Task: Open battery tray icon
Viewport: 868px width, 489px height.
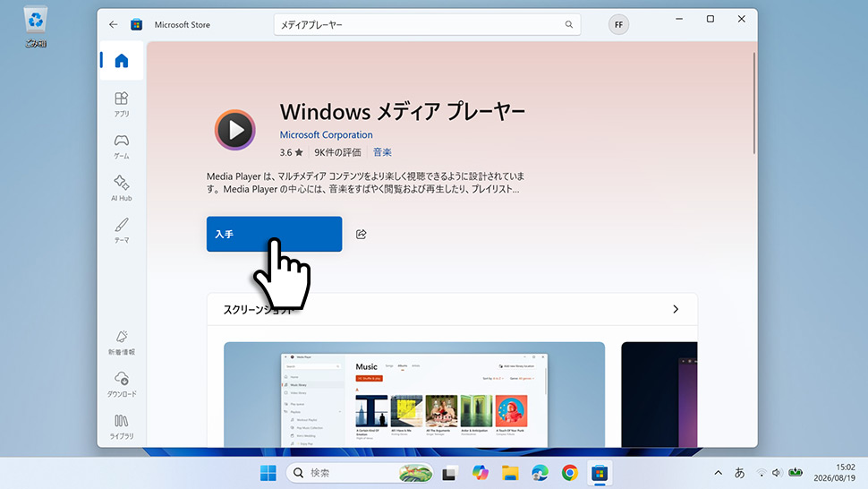Action: pos(796,473)
